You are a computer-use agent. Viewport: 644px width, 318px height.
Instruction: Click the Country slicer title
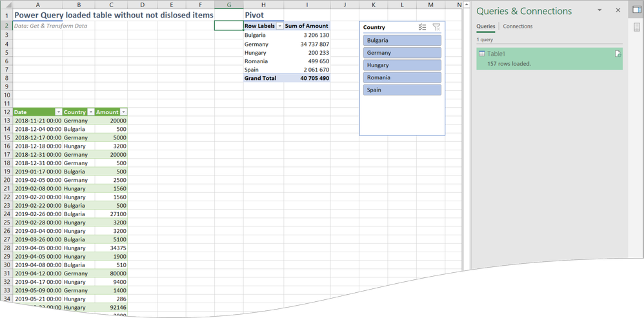tap(374, 28)
